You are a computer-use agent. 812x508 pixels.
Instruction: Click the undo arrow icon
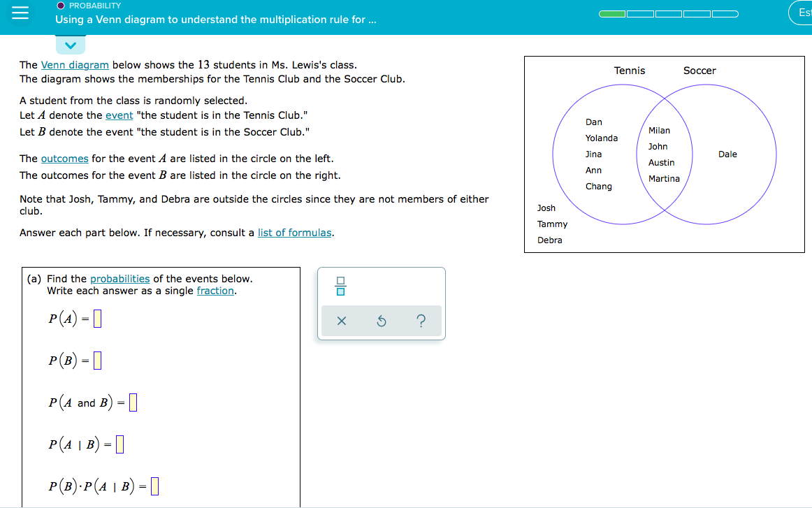coord(381,321)
